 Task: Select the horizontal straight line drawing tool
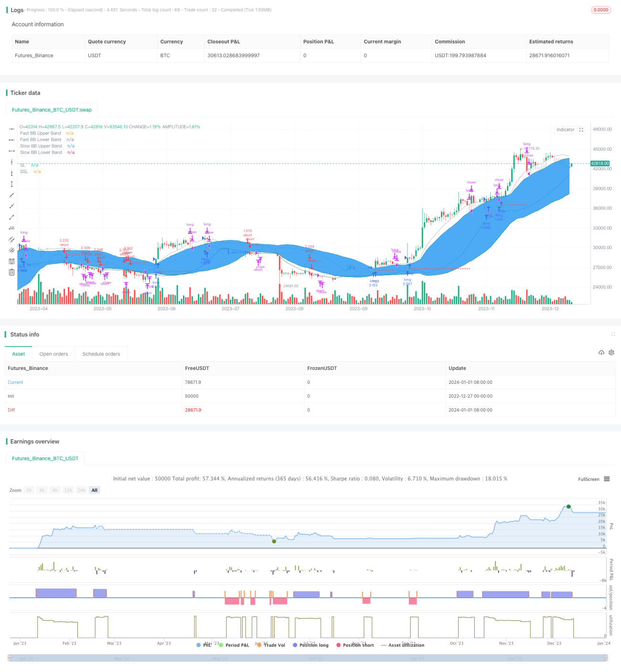pos(11,129)
